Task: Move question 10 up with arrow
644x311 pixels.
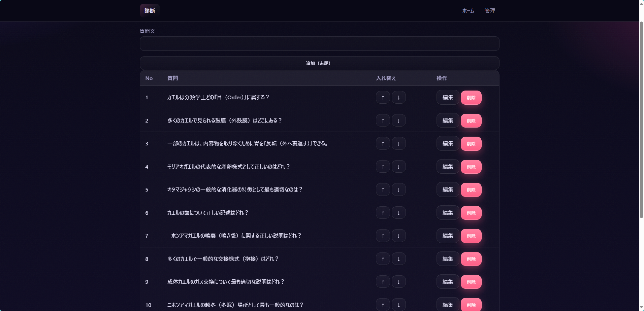Action: coord(383,305)
